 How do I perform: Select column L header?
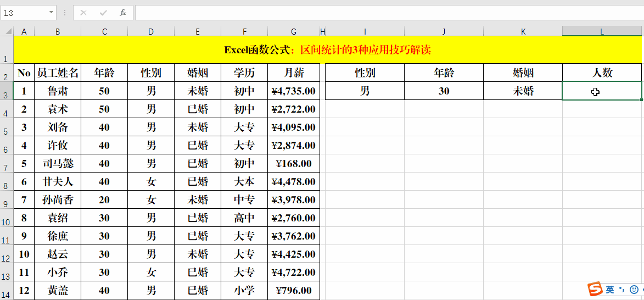click(602, 31)
